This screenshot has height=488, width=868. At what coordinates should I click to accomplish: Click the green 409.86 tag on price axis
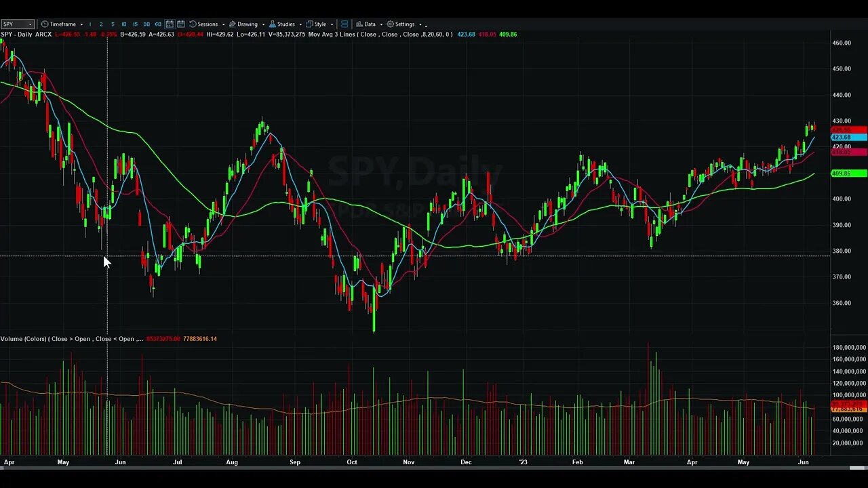(x=849, y=174)
